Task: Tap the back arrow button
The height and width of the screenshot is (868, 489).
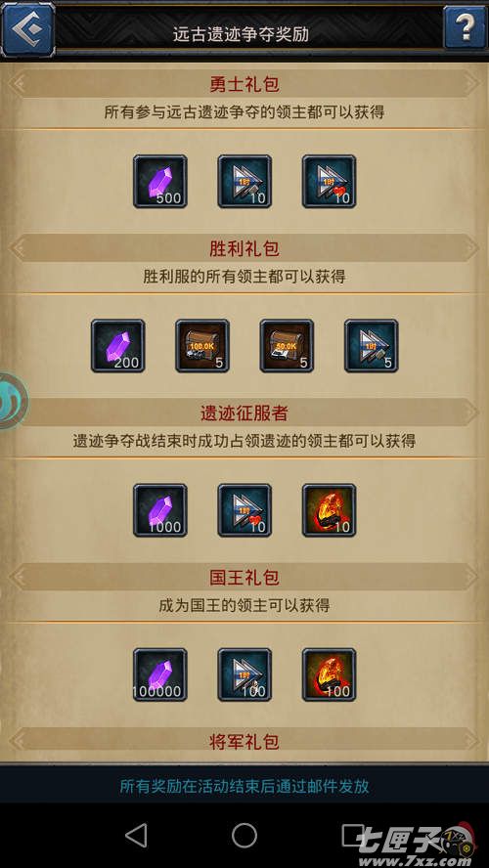Action: tap(27, 28)
